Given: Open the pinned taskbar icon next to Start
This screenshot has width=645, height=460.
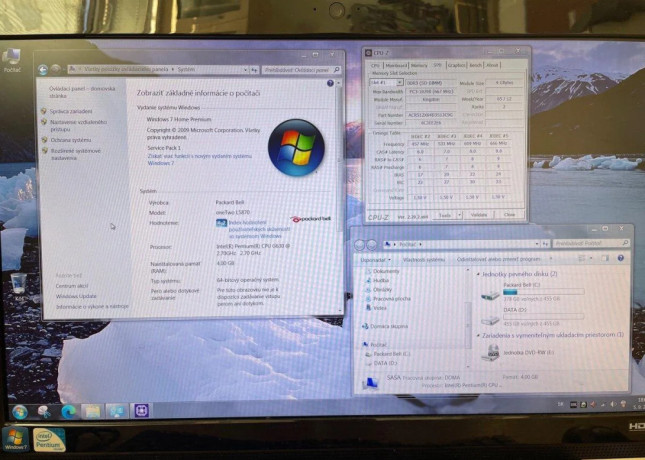Looking at the screenshot, I should (44, 411).
